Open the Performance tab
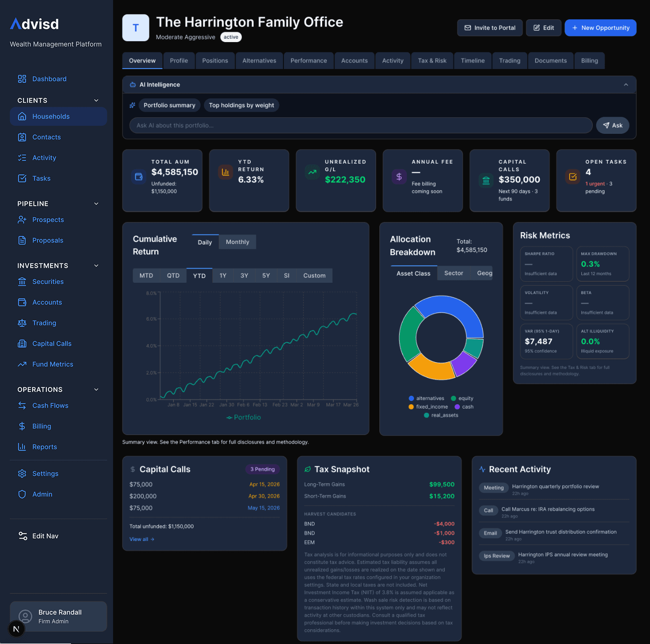 [x=308, y=61]
